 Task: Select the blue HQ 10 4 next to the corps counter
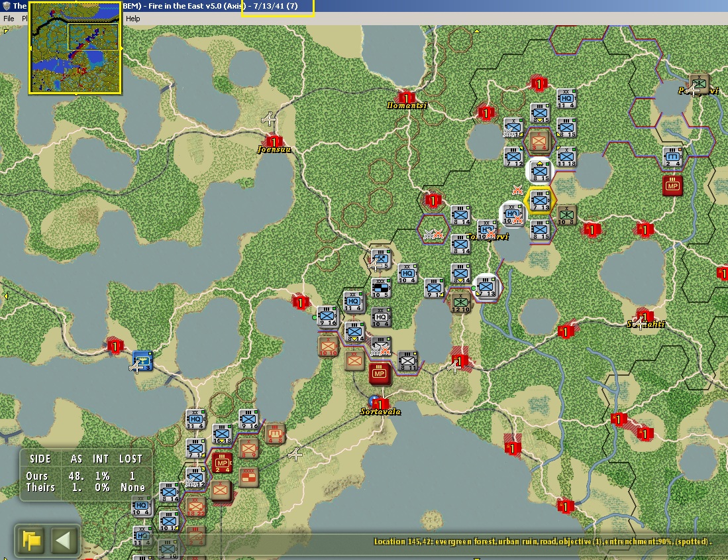click(407, 274)
